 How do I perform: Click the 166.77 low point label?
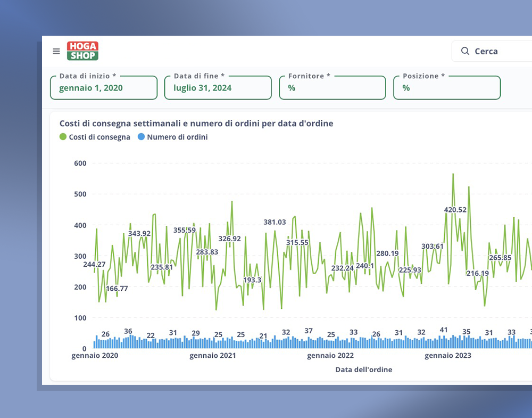point(117,289)
